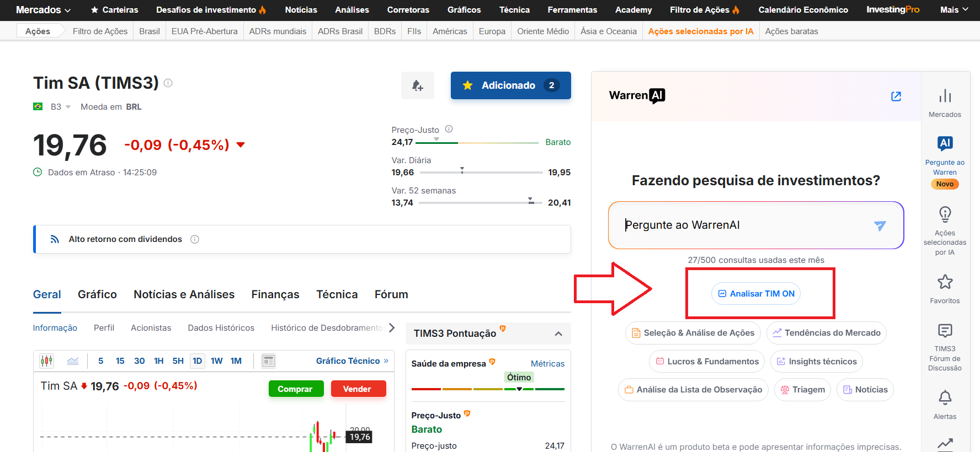Switch to the Fórum tab

(391, 294)
